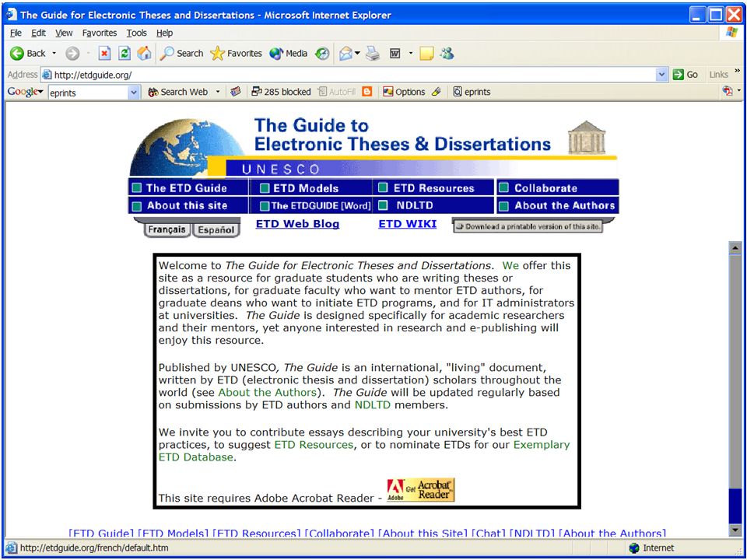Open the Favorites menu
747x560 pixels.
pyautogui.click(x=100, y=33)
